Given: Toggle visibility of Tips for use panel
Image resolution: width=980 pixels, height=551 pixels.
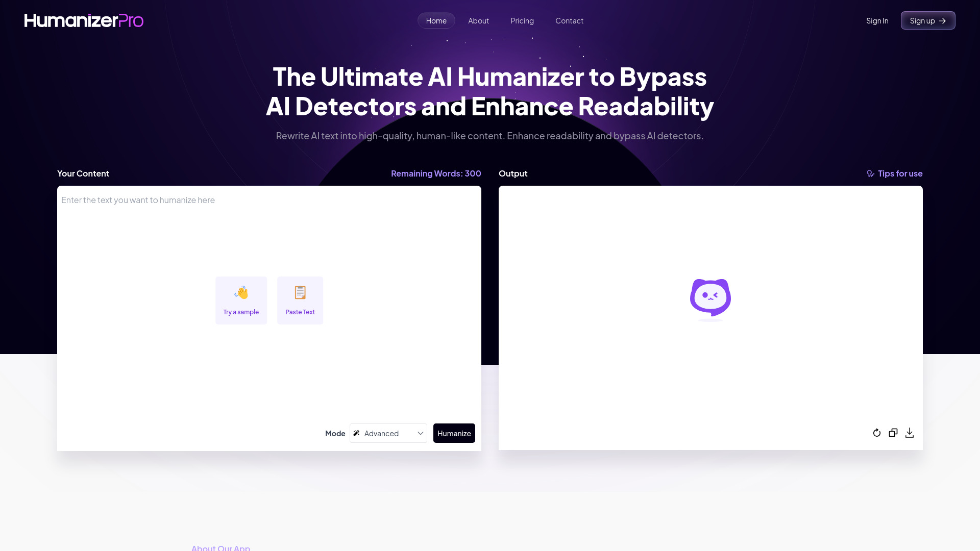Looking at the screenshot, I should (895, 173).
